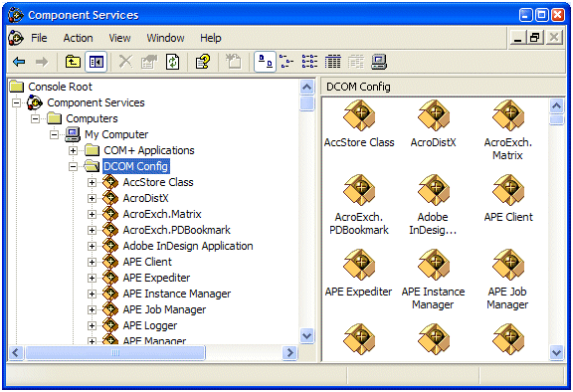Screen dimensions: 573x392
Task: Switch to Large Icons view
Action: (265, 62)
